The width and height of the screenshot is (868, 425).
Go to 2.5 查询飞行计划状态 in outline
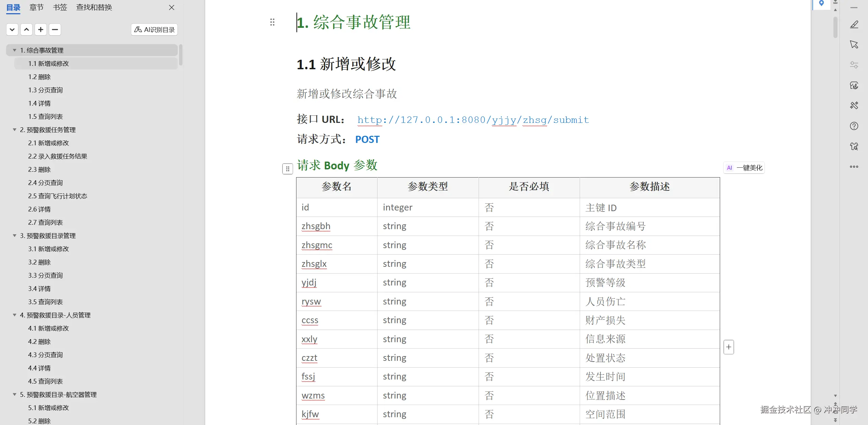point(58,196)
